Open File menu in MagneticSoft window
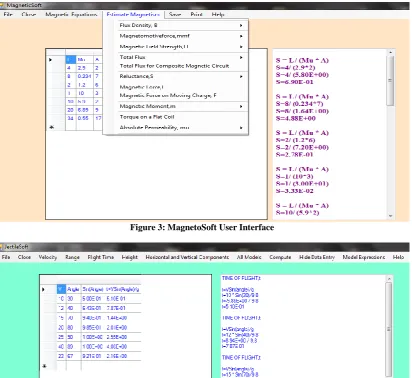This screenshot has height=378, width=412. 8,14
